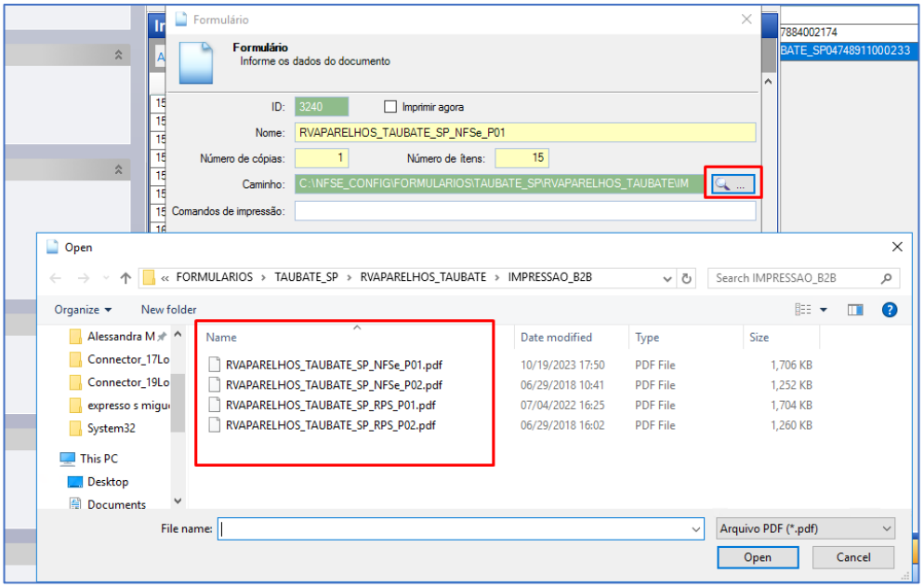Click the Caminho browse magnifier button

732,184
